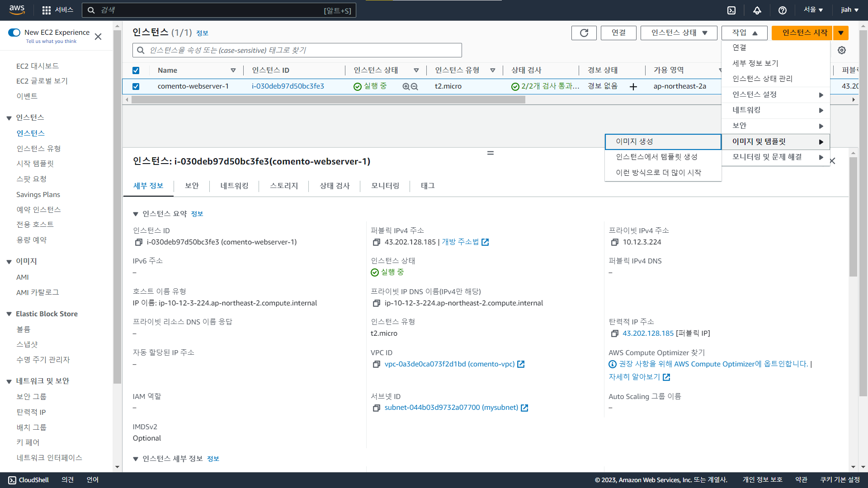The image size is (868, 488).
Task: Click 자세히 알아보기 learn more link
Action: click(x=634, y=377)
